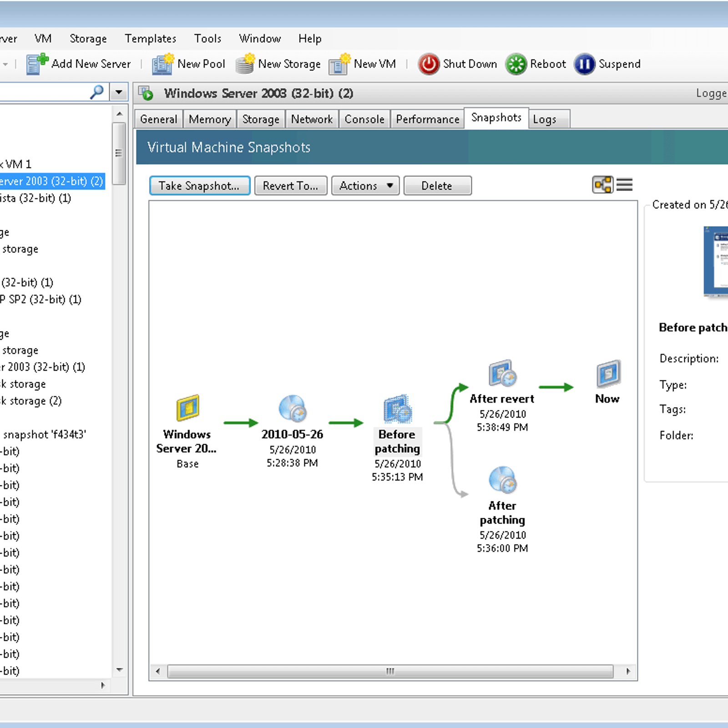Click the 5:36:00 PM timestamp text
Image resolution: width=728 pixels, height=728 pixels.
coord(502,548)
